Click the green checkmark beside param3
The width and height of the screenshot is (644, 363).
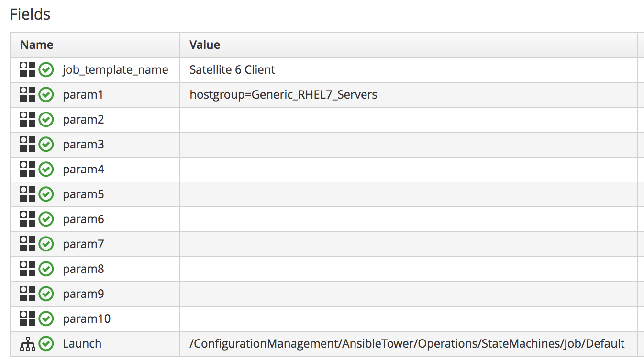pyautogui.click(x=46, y=145)
